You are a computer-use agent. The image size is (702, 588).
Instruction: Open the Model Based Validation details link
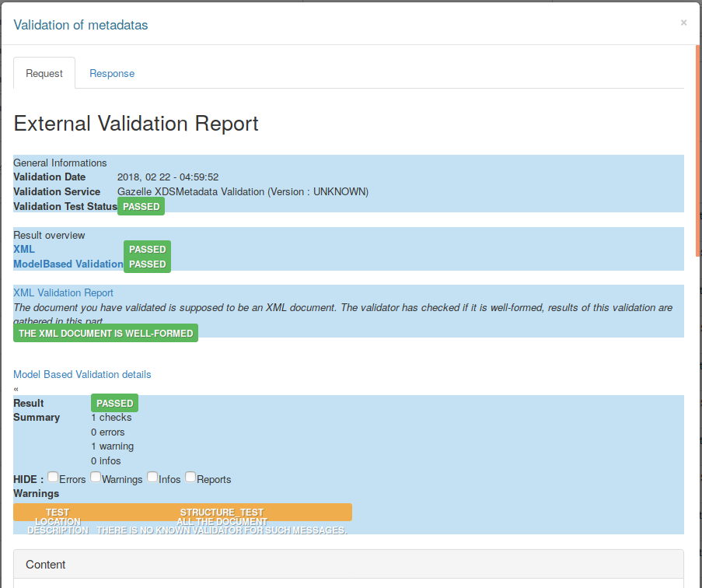coord(82,374)
